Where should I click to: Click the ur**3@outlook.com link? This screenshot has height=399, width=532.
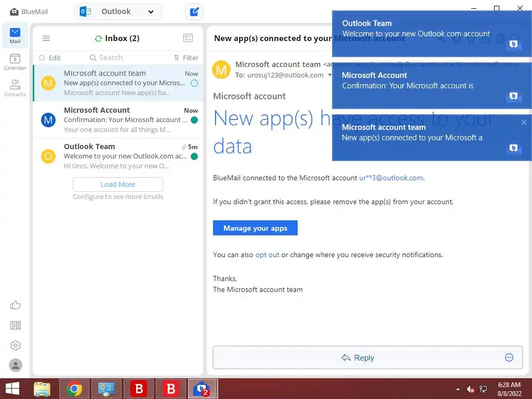[391, 178]
